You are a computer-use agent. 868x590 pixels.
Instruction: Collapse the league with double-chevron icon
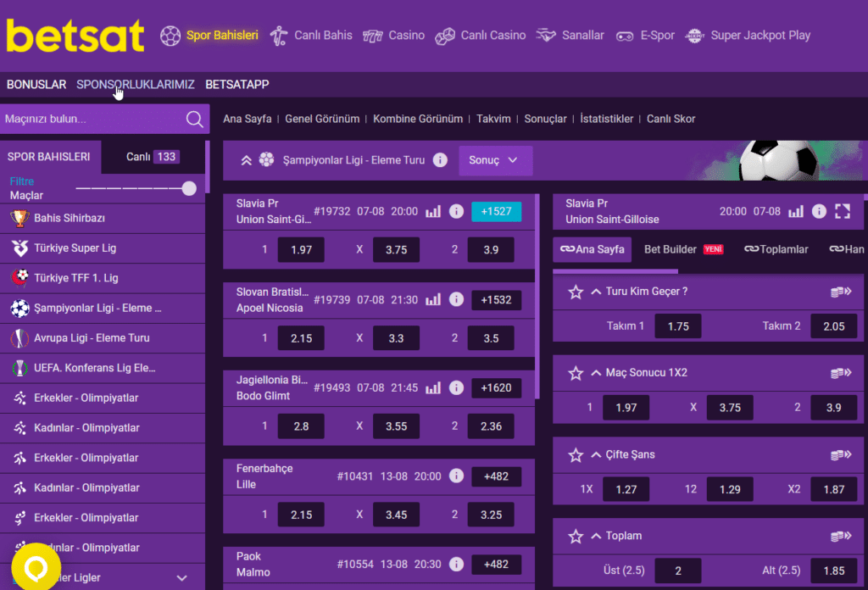(x=247, y=160)
